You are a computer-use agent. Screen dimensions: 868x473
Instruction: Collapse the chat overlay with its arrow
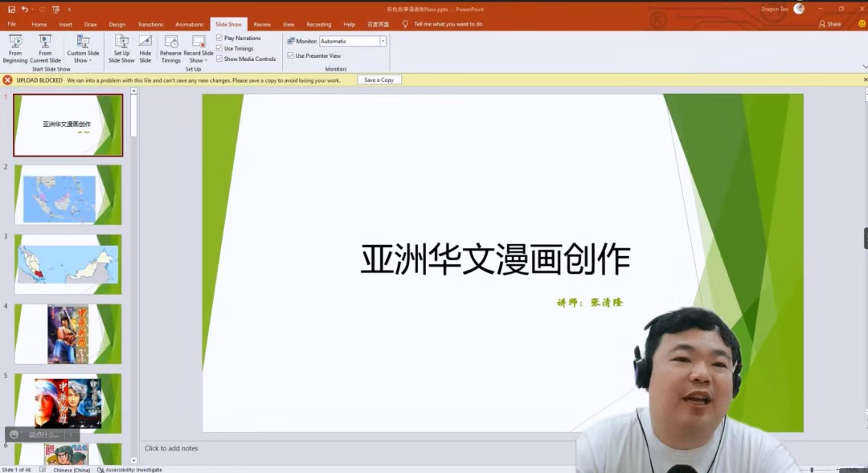pyautogui.click(x=72, y=434)
